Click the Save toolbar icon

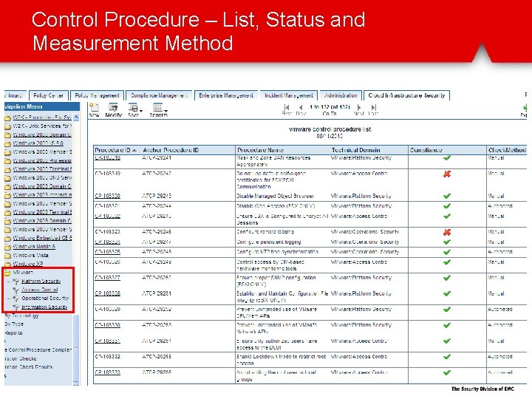(133, 108)
